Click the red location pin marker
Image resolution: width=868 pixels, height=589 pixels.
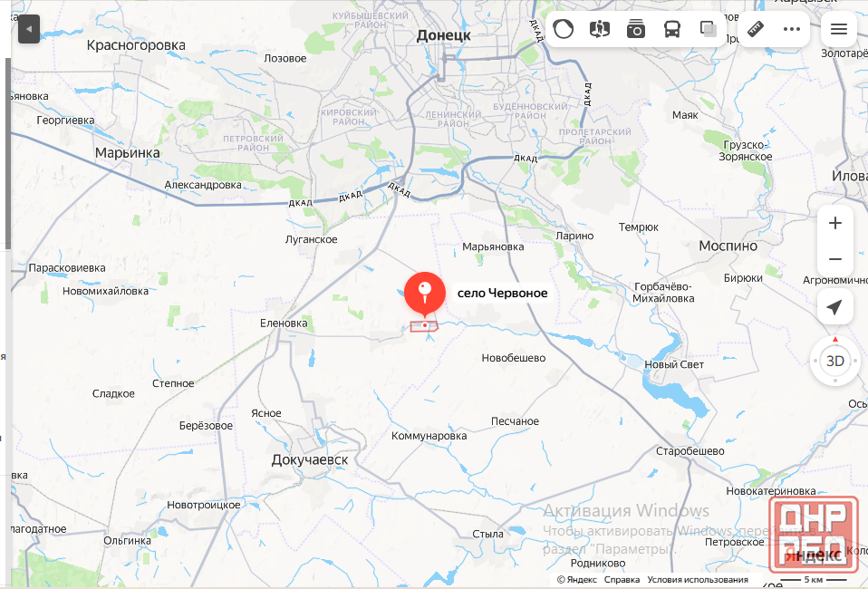click(425, 295)
